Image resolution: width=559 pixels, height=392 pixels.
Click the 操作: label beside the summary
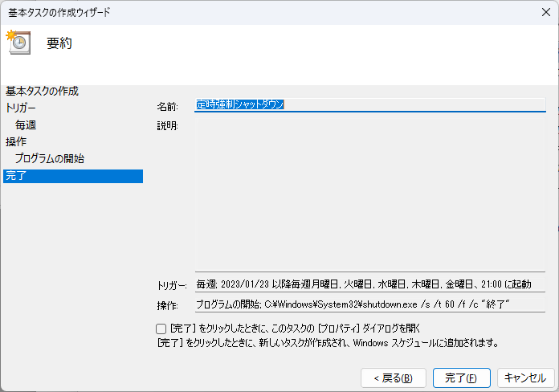click(168, 305)
